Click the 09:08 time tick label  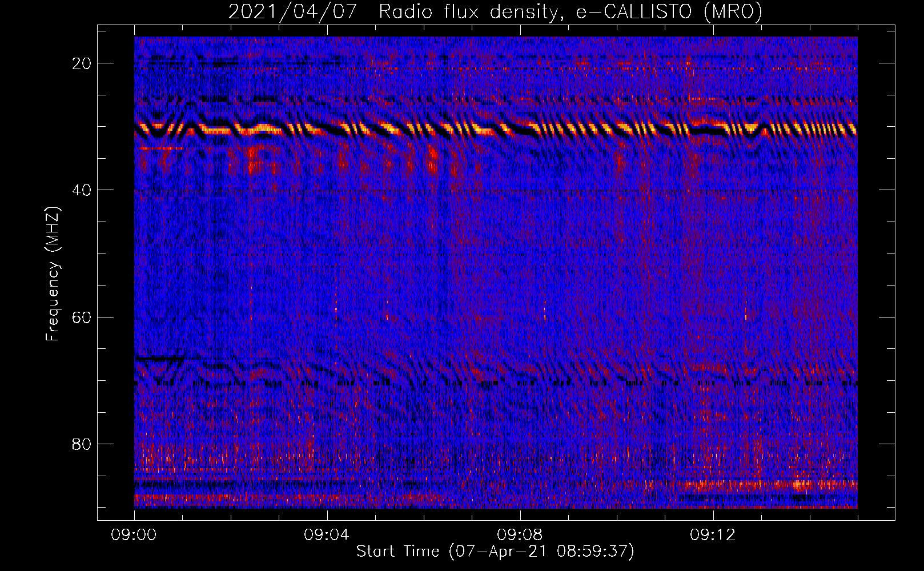pyautogui.click(x=520, y=534)
